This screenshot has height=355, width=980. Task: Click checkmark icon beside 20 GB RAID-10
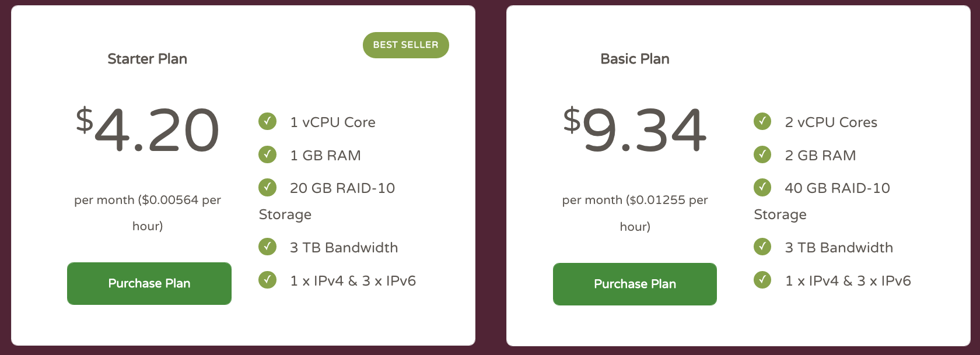point(268,187)
